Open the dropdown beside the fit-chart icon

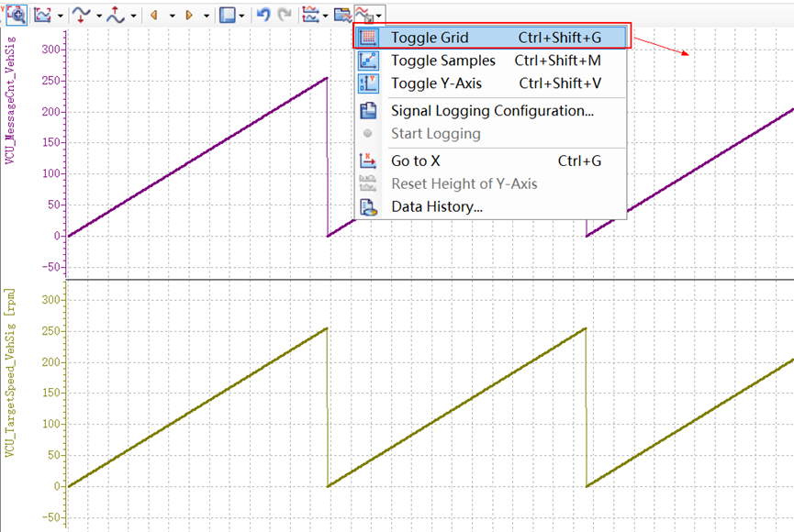pyautogui.click(x=61, y=17)
